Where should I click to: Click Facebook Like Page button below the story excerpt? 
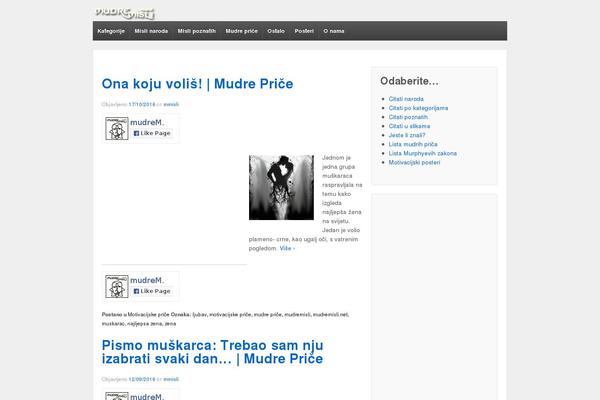[x=152, y=291]
